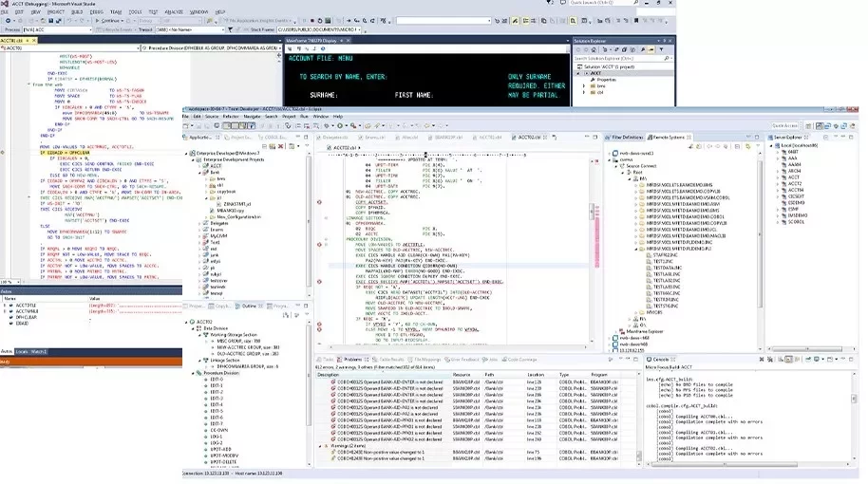The width and height of the screenshot is (868, 484).
Task: Expand Mainframe Explorer node in Remote Systems
Action: pos(616,332)
